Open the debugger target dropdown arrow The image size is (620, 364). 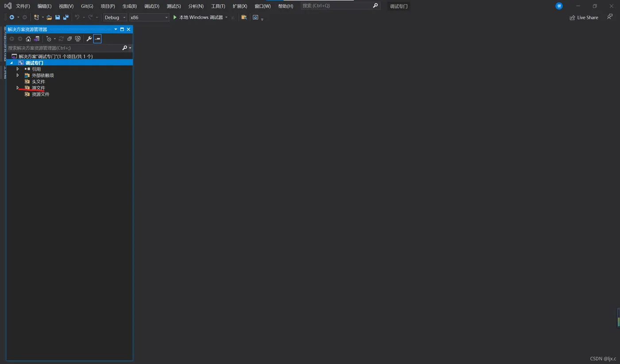[x=226, y=17]
